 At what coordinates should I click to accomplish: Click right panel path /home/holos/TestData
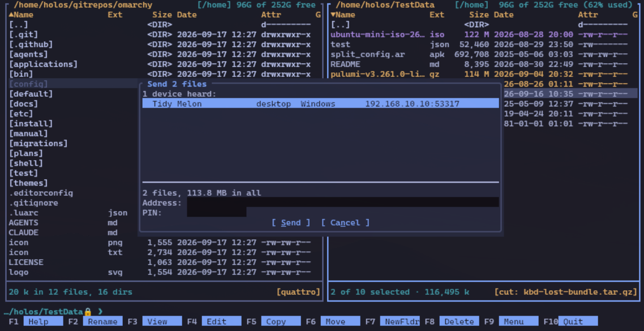[385, 5]
